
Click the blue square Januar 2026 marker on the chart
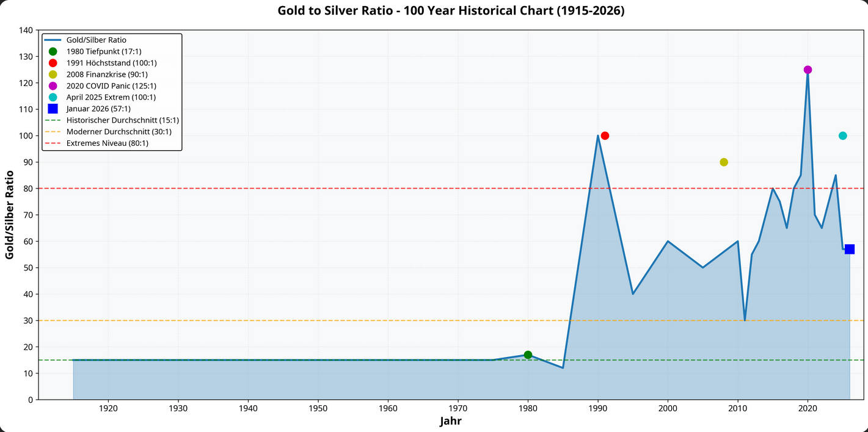pos(849,249)
